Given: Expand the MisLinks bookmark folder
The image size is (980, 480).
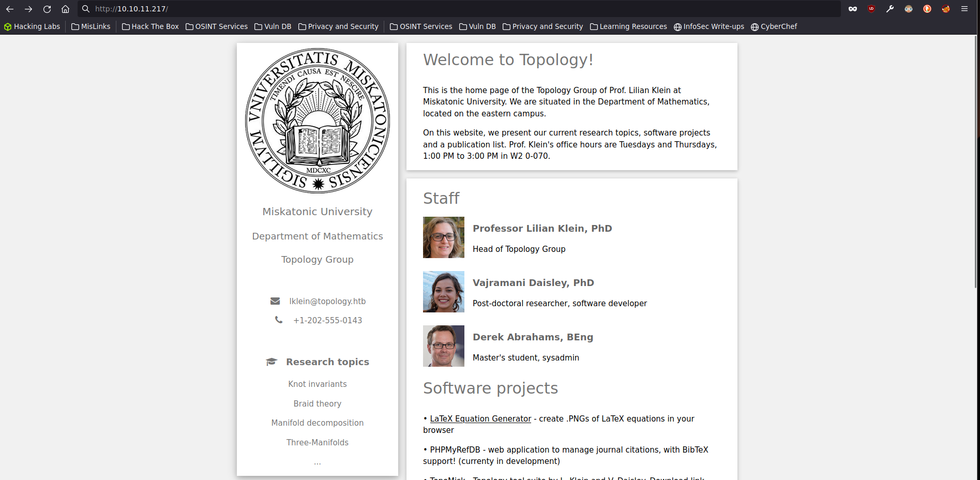Looking at the screenshot, I should (x=91, y=26).
